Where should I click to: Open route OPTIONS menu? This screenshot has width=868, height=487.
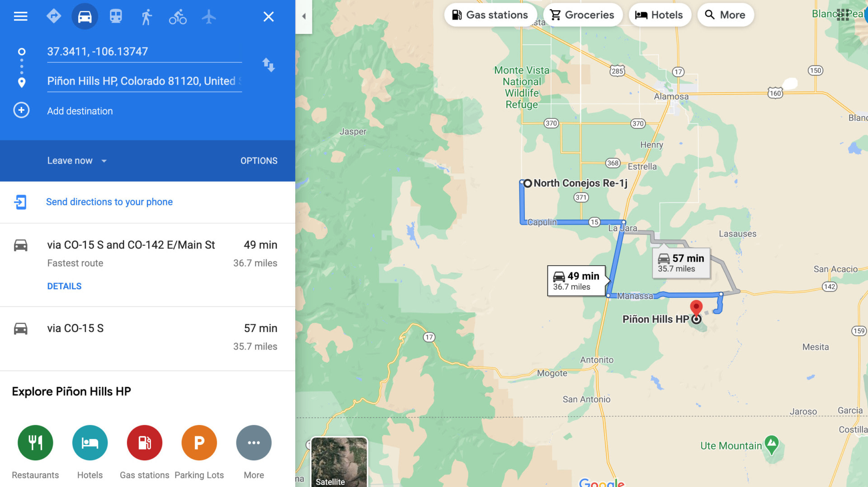coord(259,161)
